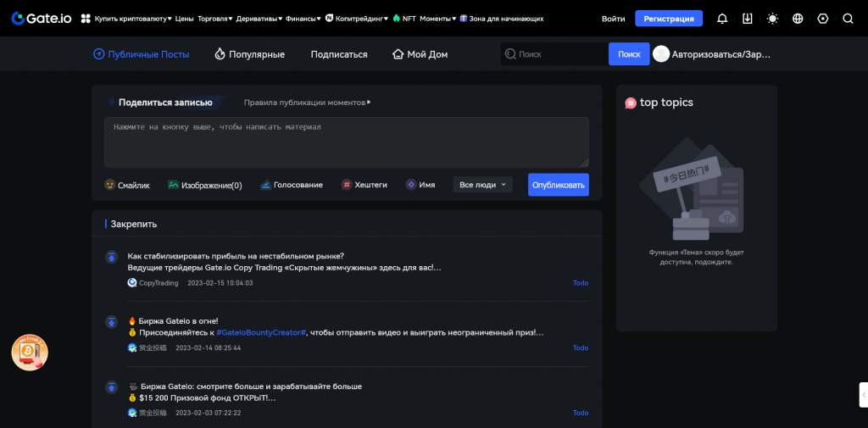The image size is (868, 428).
Task: Click the Регистрация button
Action: point(669,18)
